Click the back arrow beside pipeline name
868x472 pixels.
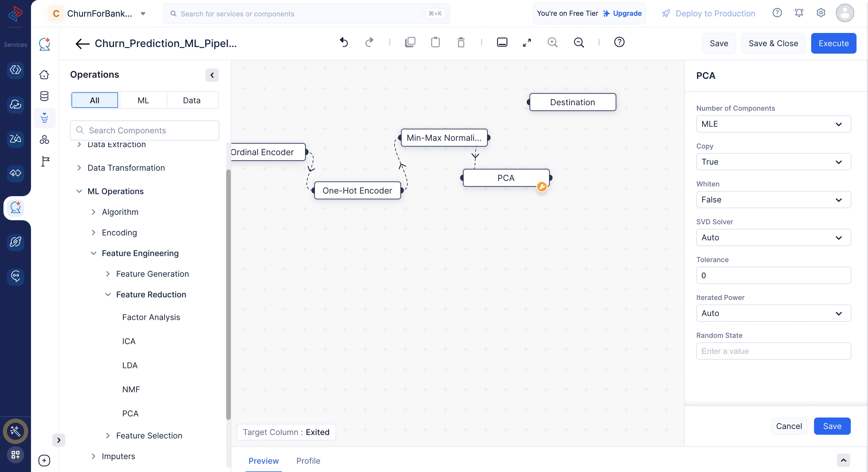tap(82, 43)
